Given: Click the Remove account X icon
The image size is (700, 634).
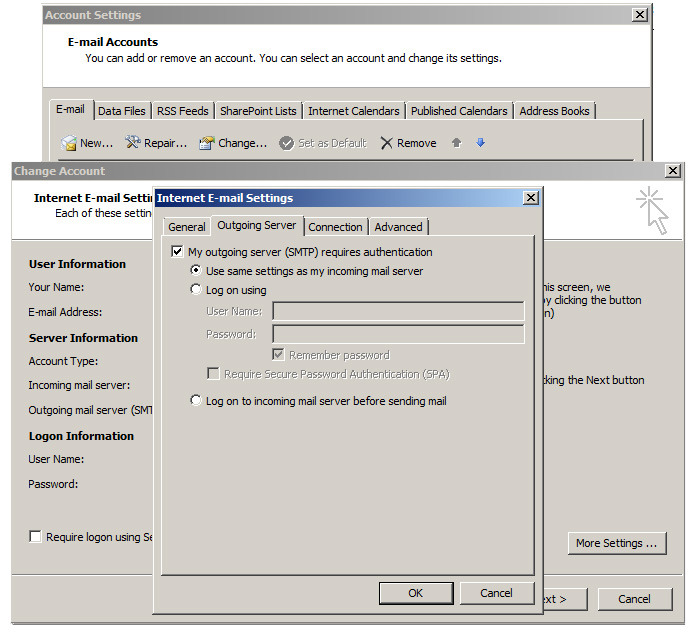Looking at the screenshot, I should (386, 143).
